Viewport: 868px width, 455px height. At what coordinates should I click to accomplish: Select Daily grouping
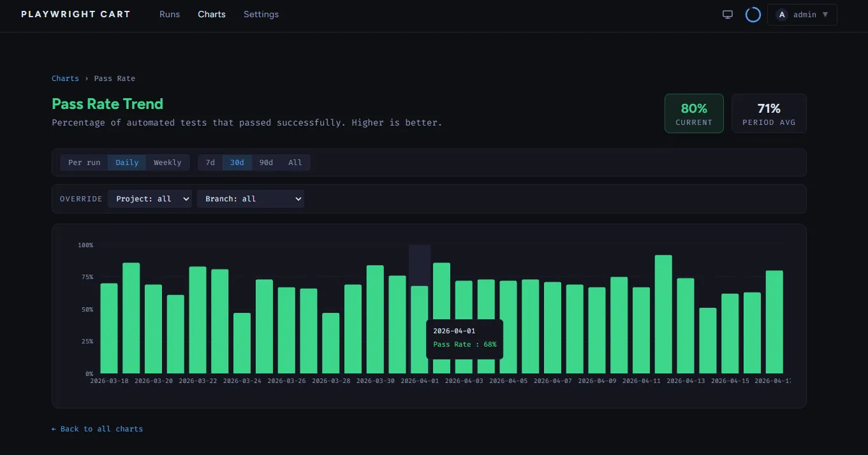(127, 162)
